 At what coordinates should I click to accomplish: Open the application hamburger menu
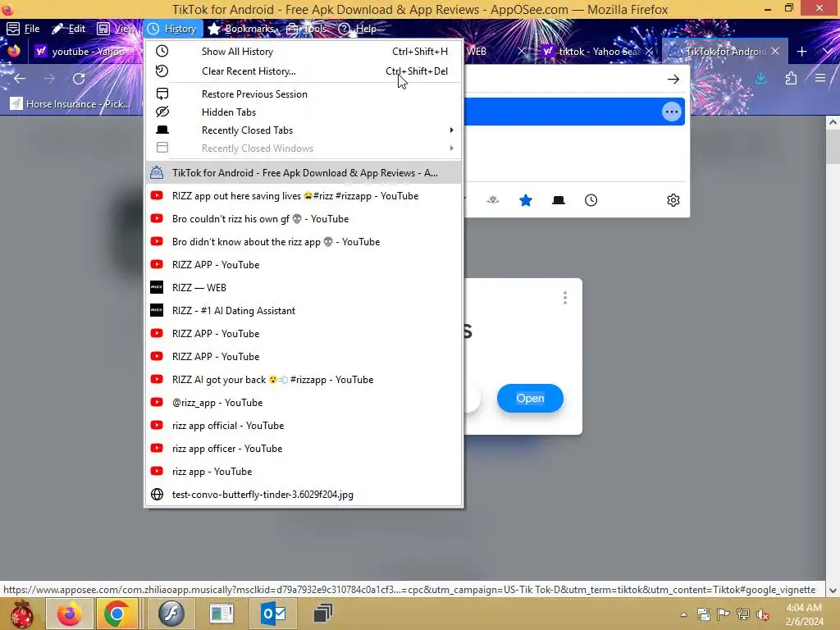pos(820,79)
